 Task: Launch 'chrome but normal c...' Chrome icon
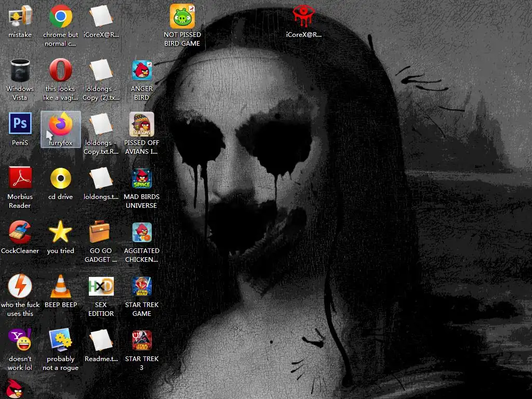click(x=60, y=16)
